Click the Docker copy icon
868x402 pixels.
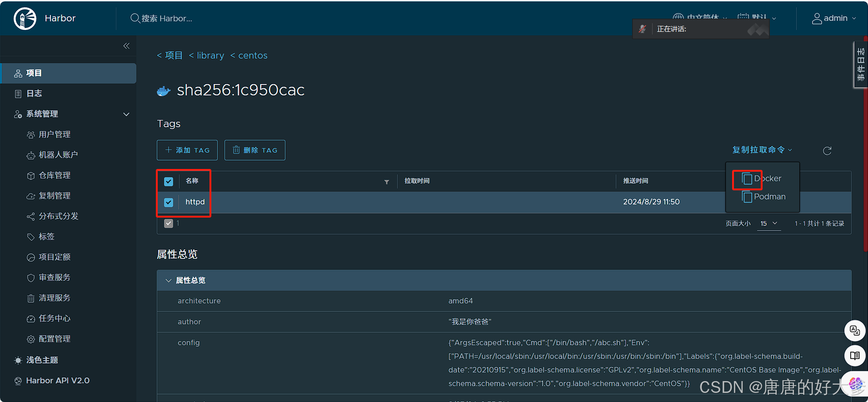pyautogui.click(x=747, y=179)
